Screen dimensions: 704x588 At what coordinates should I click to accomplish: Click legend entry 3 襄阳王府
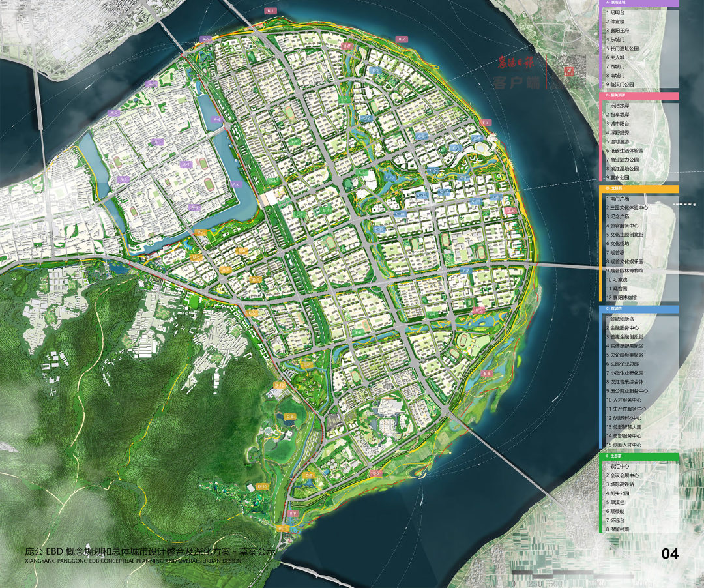click(618, 30)
